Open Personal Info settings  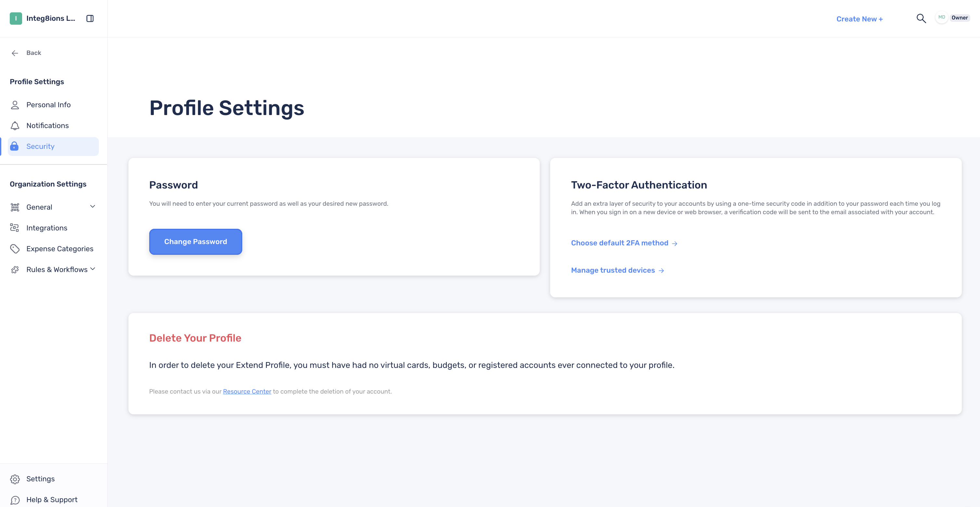pos(53,105)
